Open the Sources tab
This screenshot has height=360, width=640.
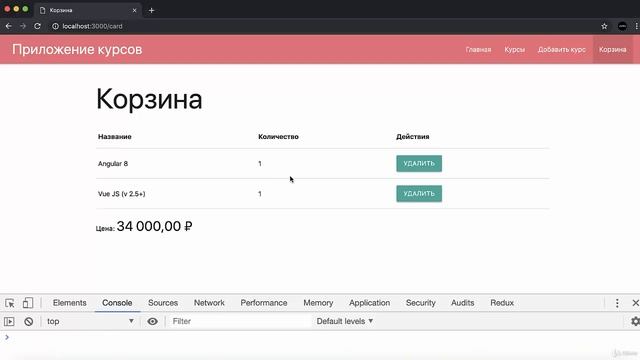(163, 303)
